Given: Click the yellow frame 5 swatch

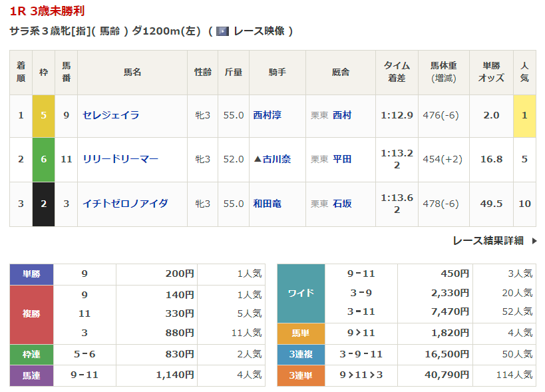Looking at the screenshot, I should click(43, 115).
